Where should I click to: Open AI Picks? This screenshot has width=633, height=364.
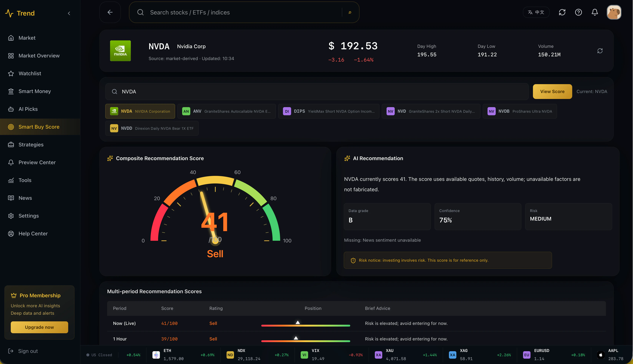tap(40, 109)
